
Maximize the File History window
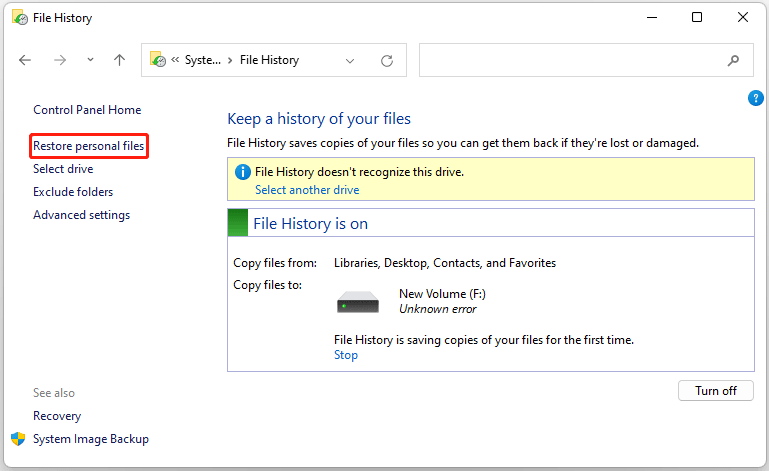tap(697, 17)
